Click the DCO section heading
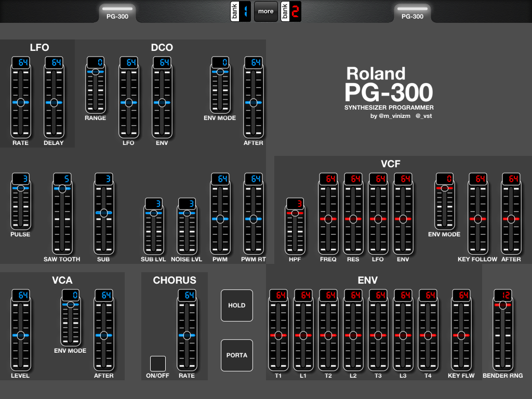Viewport: 532px width, 399px height. point(162,47)
